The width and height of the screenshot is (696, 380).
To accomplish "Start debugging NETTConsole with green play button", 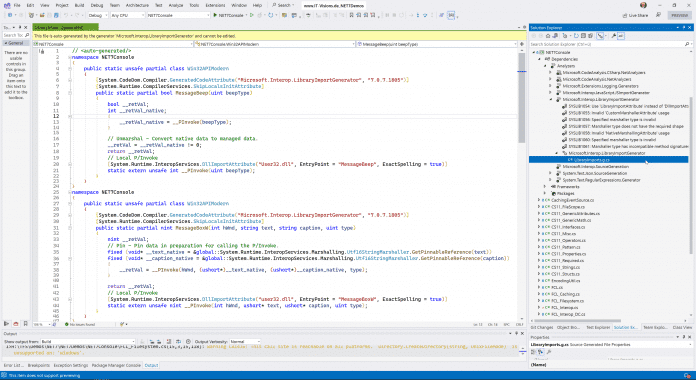I will point(215,15).
